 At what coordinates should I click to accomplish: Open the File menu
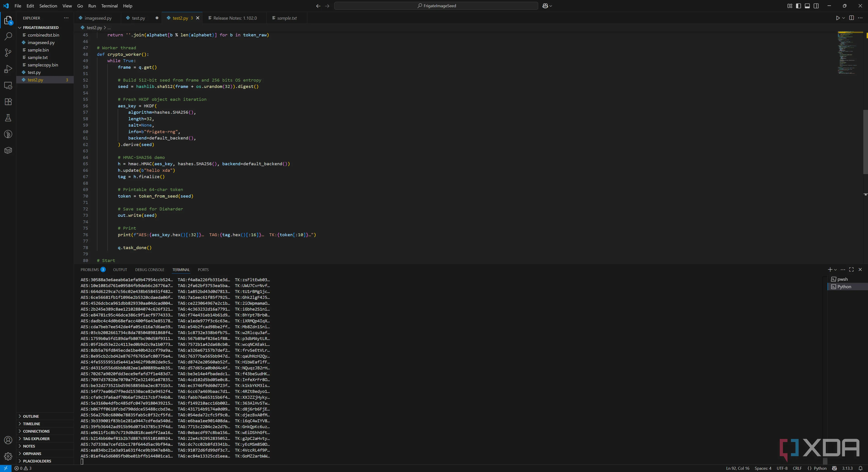(x=18, y=6)
